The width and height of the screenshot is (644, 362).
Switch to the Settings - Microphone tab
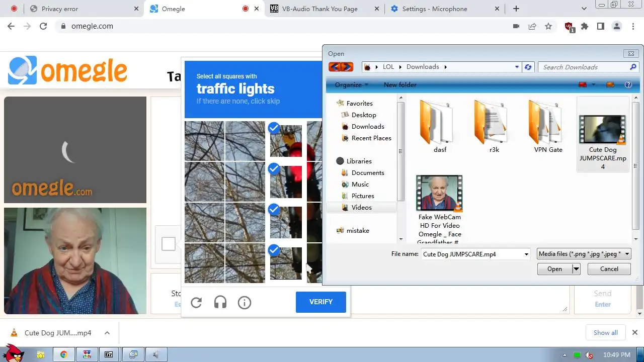click(x=445, y=9)
